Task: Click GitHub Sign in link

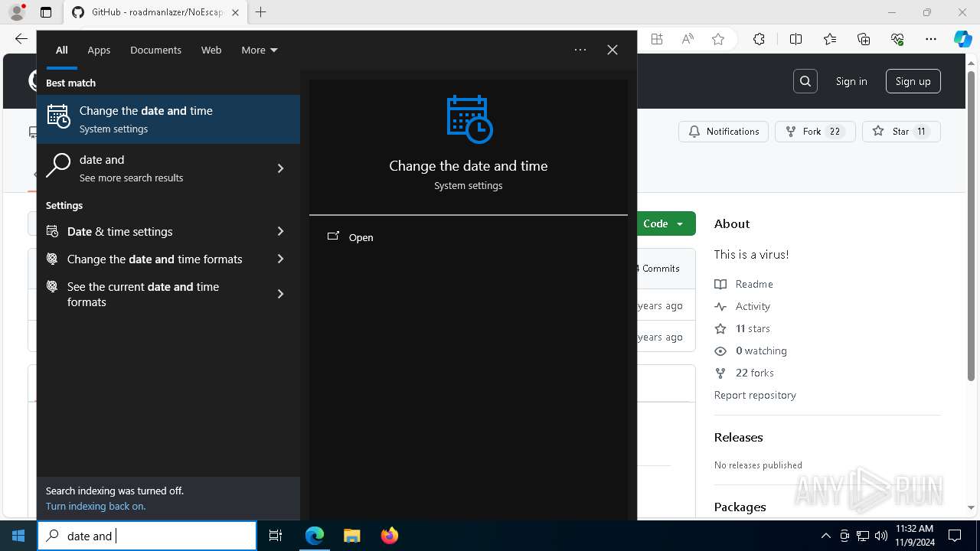Action: pos(851,81)
